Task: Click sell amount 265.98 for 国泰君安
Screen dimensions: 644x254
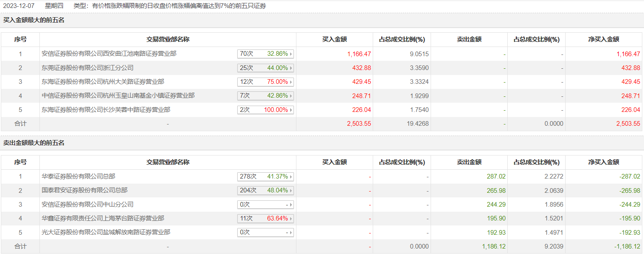Action: pos(496,191)
